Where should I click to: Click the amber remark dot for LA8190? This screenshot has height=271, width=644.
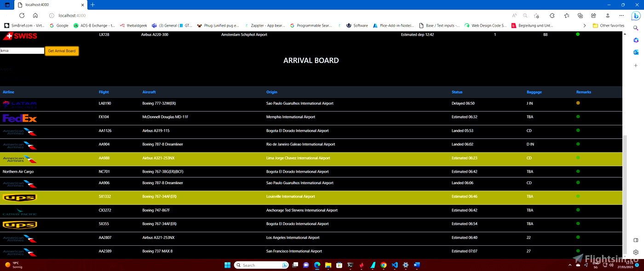click(x=578, y=103)
